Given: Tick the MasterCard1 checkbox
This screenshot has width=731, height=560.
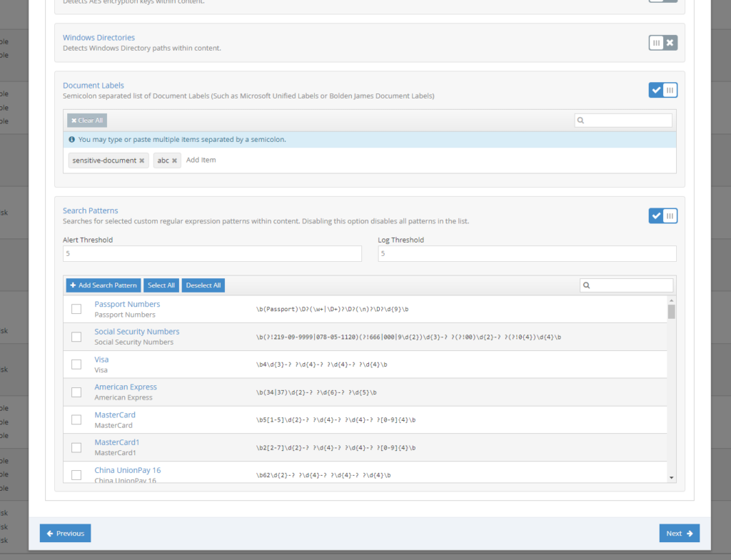Looking at the screenshot, I should (x=76, y=448).
